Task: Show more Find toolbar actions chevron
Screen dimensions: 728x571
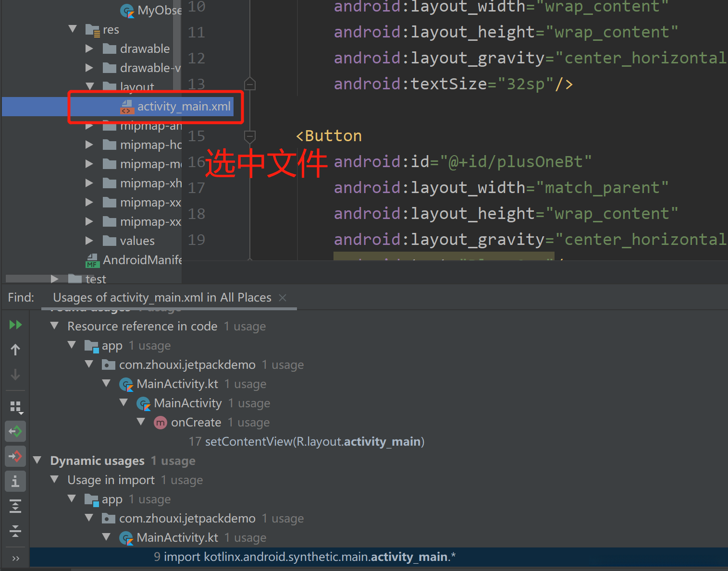Action: 15,558
